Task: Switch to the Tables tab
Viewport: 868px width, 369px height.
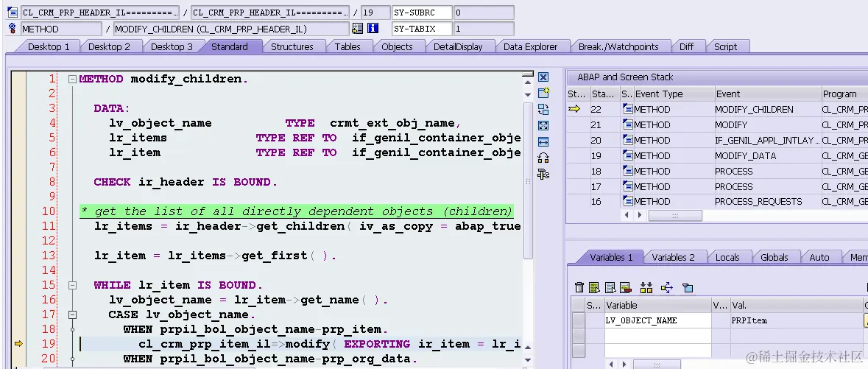Action: tap(347, 46)
